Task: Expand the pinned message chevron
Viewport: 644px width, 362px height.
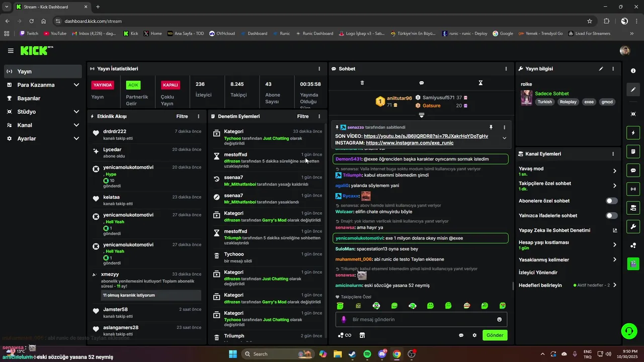Action: (x=504, y=138)
